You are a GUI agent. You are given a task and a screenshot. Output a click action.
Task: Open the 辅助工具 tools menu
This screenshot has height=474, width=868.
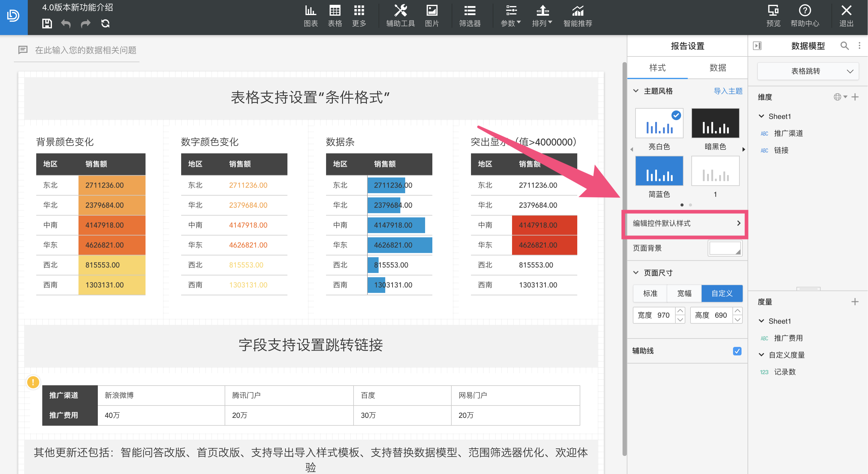400,16
